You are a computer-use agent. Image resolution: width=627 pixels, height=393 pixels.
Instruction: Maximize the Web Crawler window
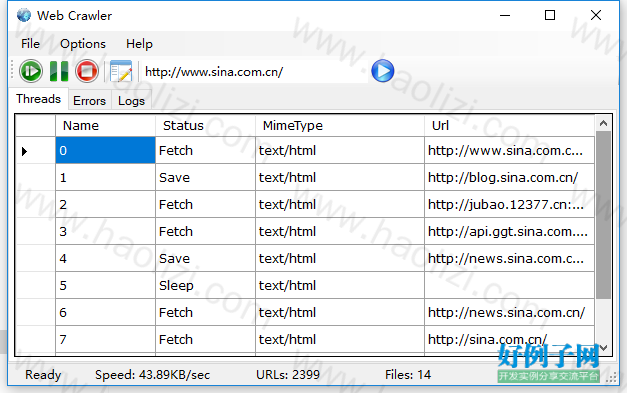[x=550, y=15]
